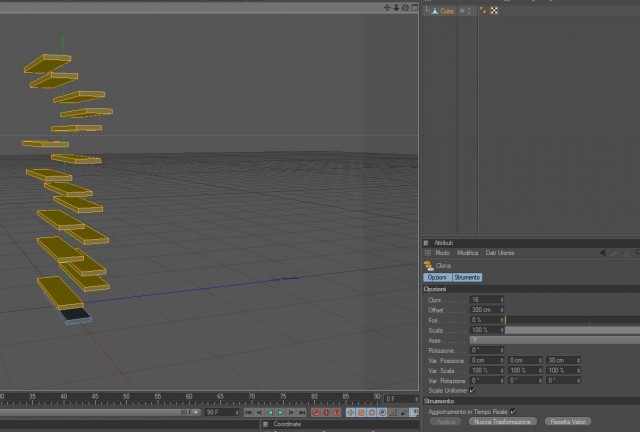The height and width of the screenshot is (432, 640).
Task: Click the Scala percentage slider bar
Action: (x=572, y=330)
